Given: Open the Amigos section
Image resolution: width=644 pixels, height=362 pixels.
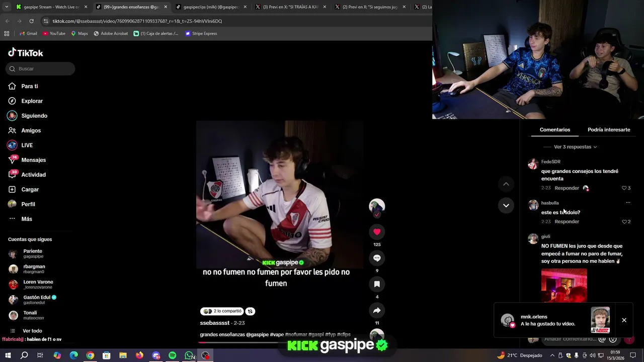Looking at the screenshot, I should tap(24, 130).
